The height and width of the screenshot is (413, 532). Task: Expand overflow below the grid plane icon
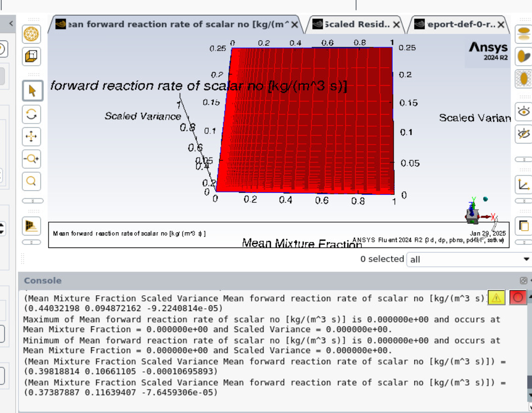point(31,242)
